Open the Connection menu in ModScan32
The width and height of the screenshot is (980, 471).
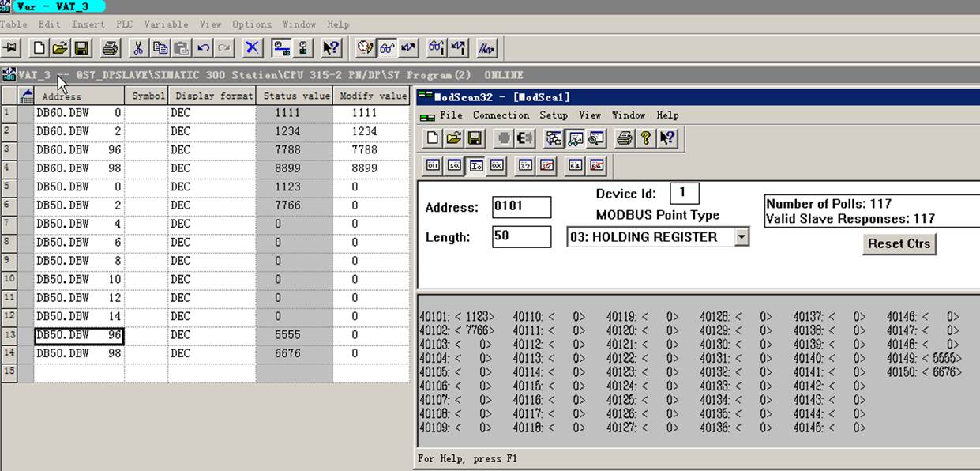click(x=501, y=115)
